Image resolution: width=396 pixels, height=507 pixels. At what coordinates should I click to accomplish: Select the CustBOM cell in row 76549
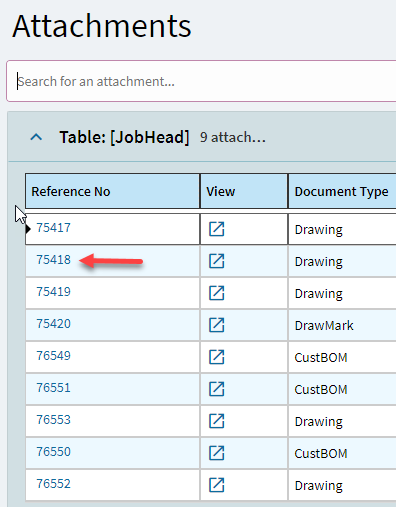[x=342, y=357]
